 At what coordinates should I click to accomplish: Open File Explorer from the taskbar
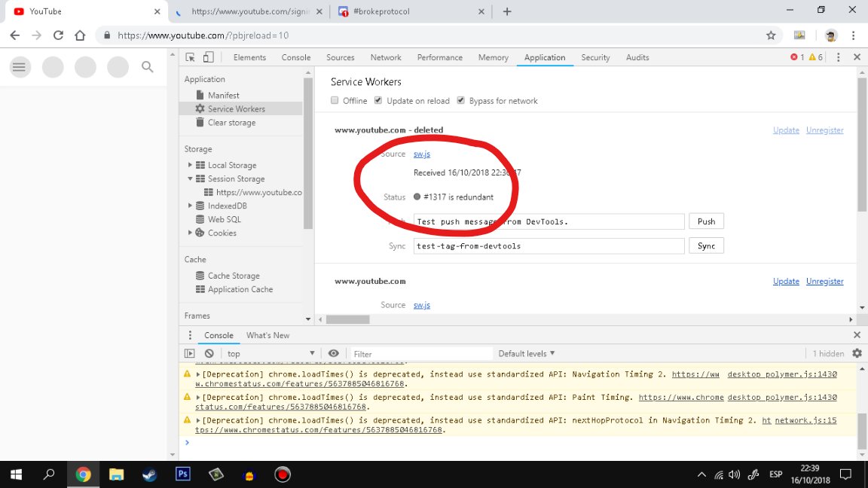click(116, 474)
